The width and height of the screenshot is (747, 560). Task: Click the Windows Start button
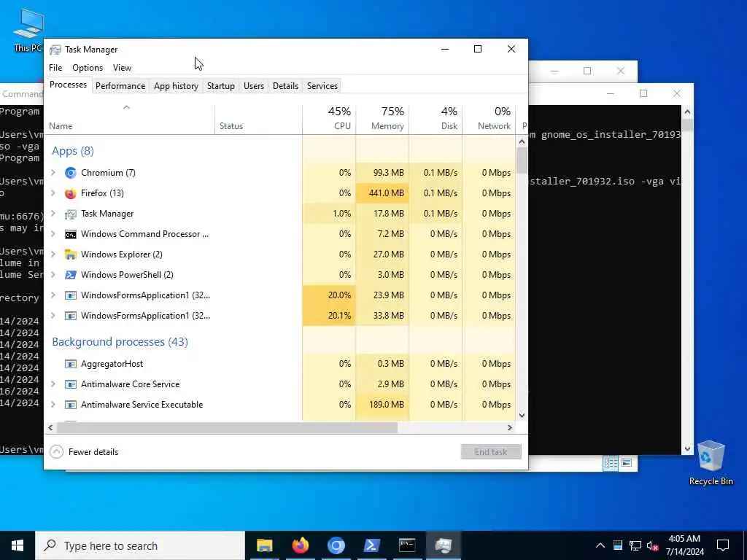coord(18,545)
